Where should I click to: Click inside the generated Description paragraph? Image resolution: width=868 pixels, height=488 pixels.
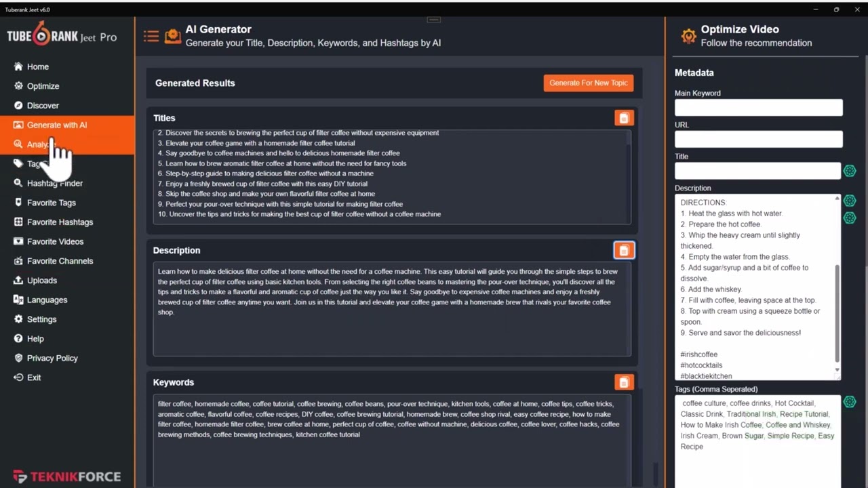[388, 292]
